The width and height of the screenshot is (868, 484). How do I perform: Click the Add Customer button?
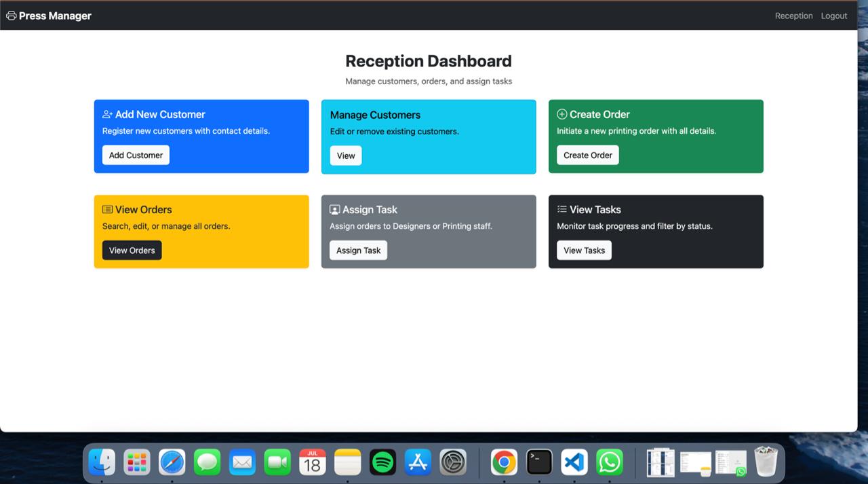[136, 155]
